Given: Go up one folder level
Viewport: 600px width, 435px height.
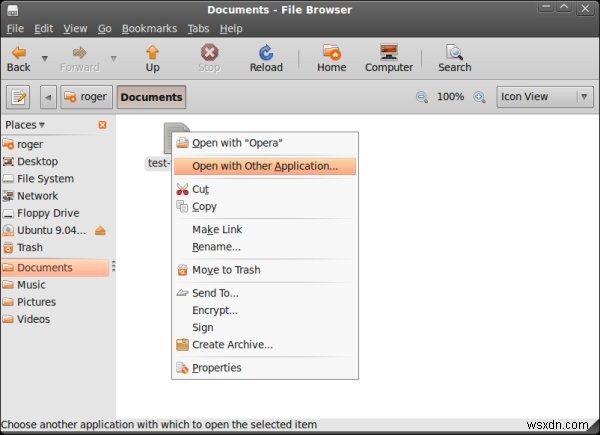Looking at the screenshot, I should coord(152,59).
